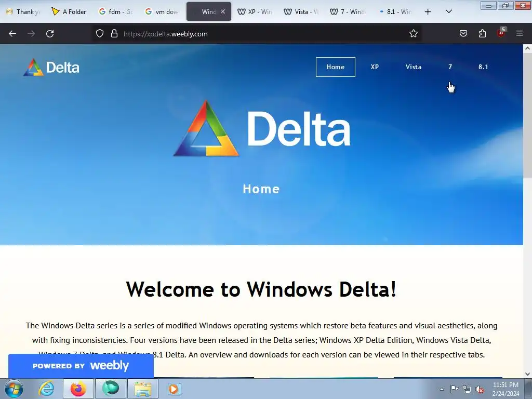The image size is (532, 399).
Task: Go back to the previous page
Action: pos(12,34)
